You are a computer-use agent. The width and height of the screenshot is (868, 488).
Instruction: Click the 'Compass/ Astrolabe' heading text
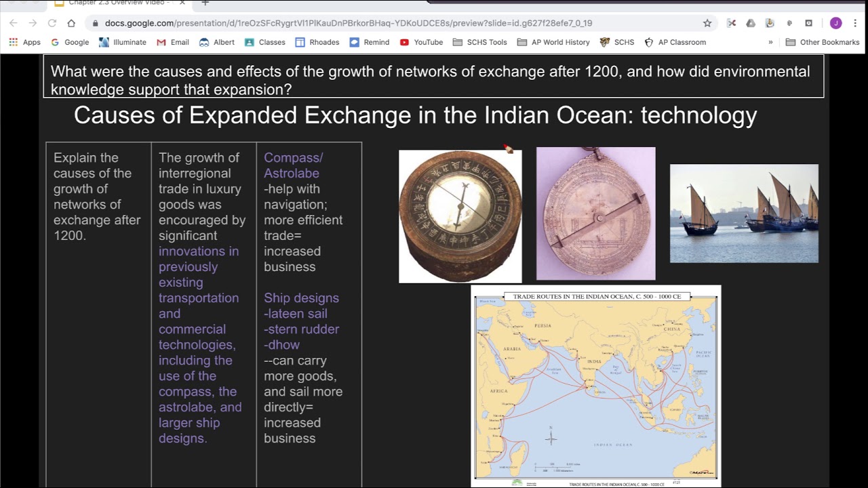tap(294, 165)
